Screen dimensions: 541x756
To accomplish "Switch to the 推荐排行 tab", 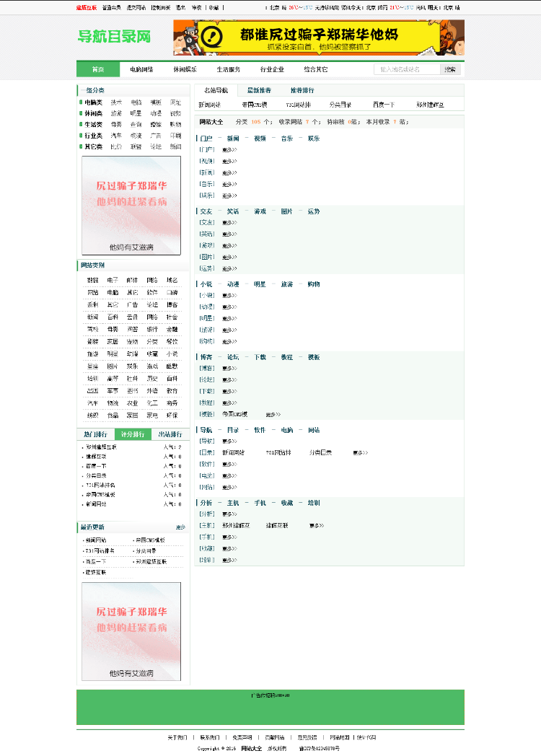I will [x=302, y=90].
